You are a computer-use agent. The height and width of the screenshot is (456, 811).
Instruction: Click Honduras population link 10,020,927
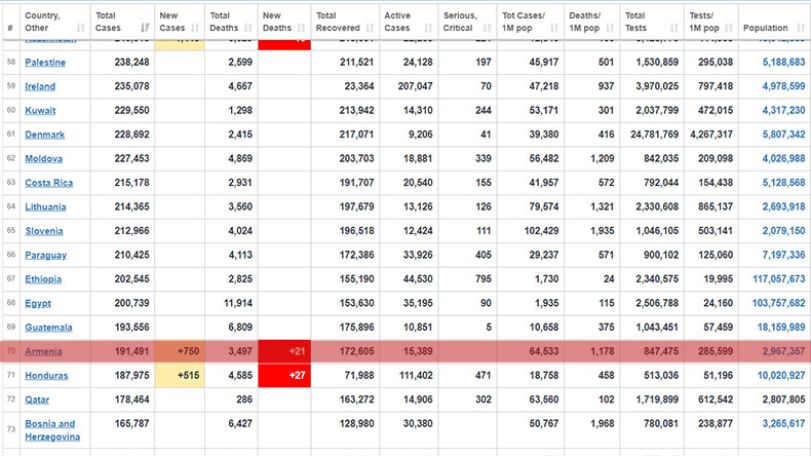pos(781,375)
